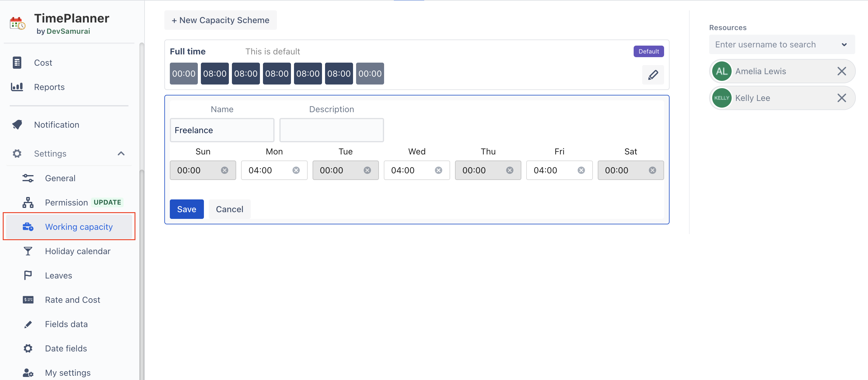Click the DevSamurai link
Viewport: 868px width, 380px height.
(x=68, y=31)
